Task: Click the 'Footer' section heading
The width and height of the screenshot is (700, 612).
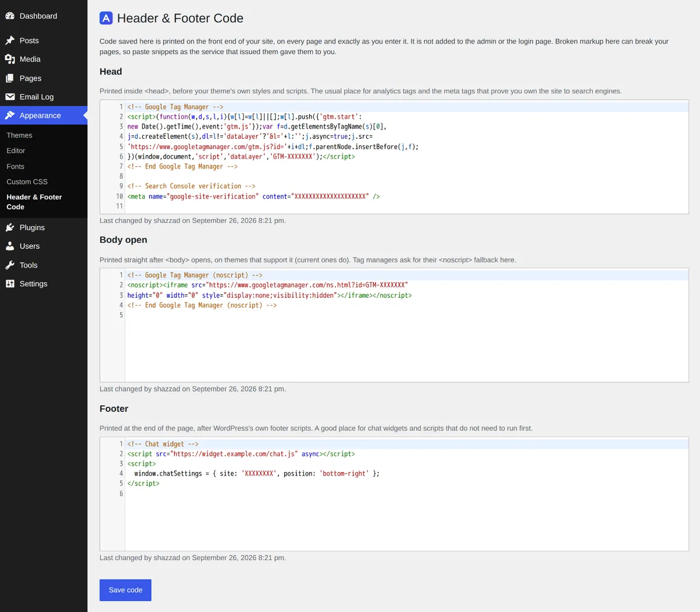Action: pyautogui.click(x=114, y=409)
